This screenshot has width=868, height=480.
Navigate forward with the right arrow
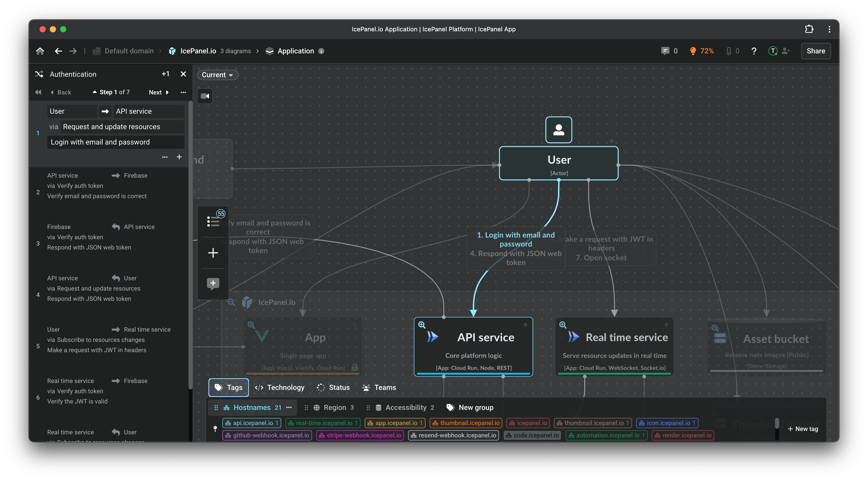pyautogui.click(x=73, y=51)
